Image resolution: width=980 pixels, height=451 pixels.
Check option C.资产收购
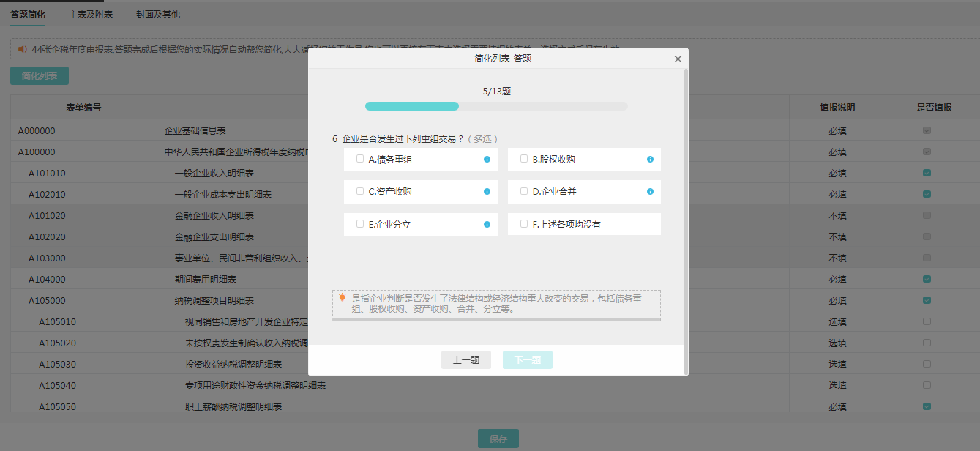360,191
